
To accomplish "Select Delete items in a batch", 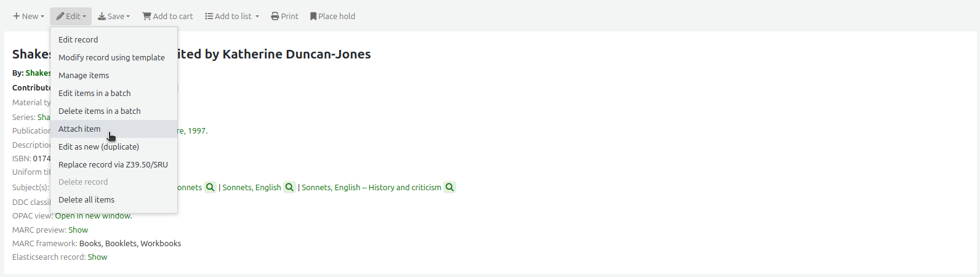I will click(99, 111).
